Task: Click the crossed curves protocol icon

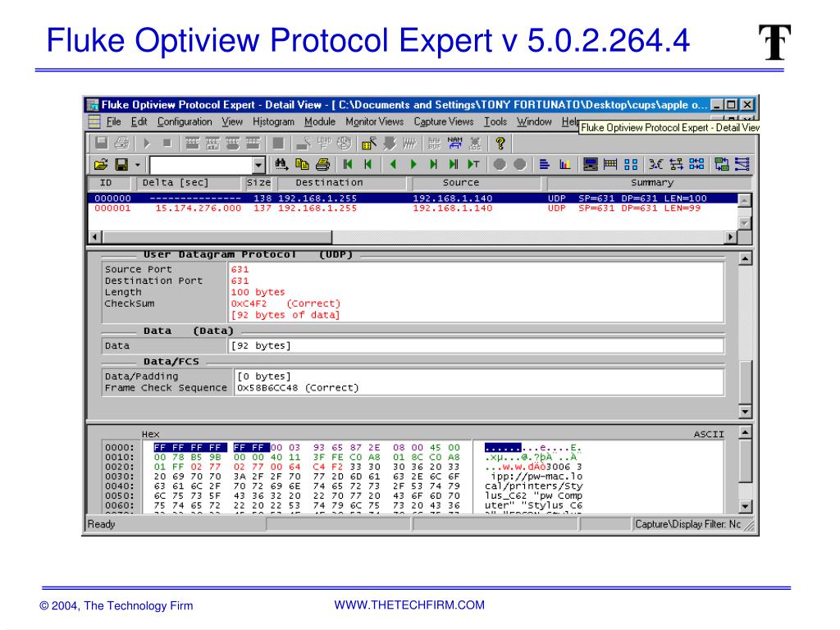Action: click(x=655, y=164)
